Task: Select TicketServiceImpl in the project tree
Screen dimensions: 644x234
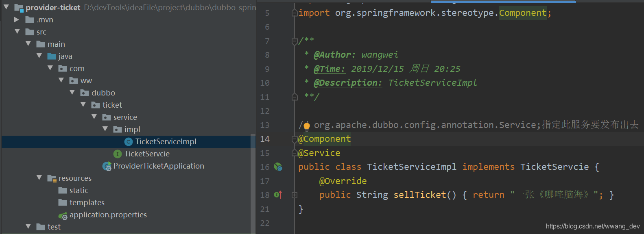Action: point(166,141)
